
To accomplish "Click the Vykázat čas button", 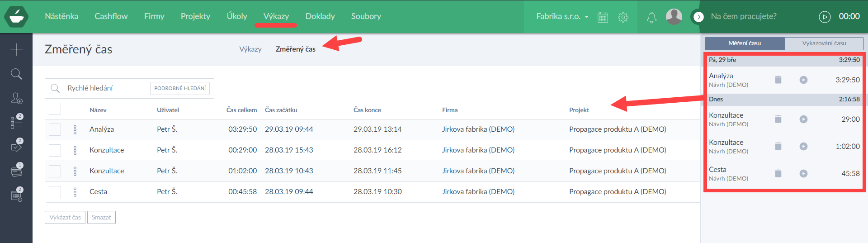I will click(65, 218).
